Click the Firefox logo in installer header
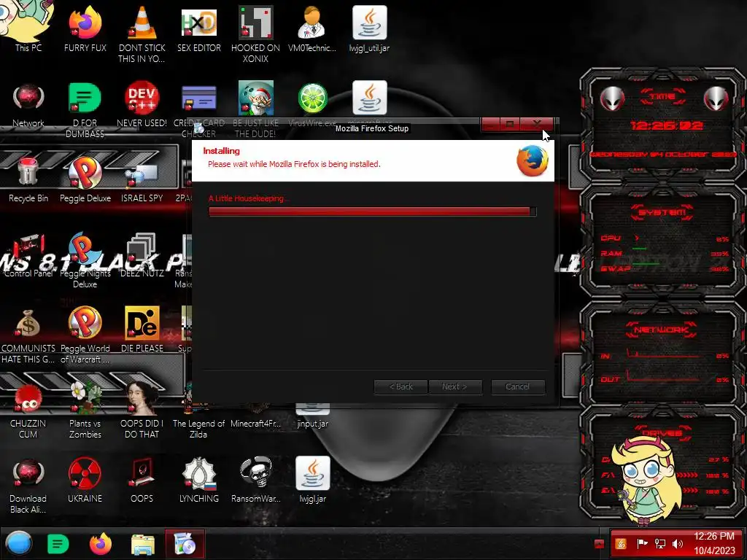The width and height of the screenshot is (747, 560). click(532, 161)
